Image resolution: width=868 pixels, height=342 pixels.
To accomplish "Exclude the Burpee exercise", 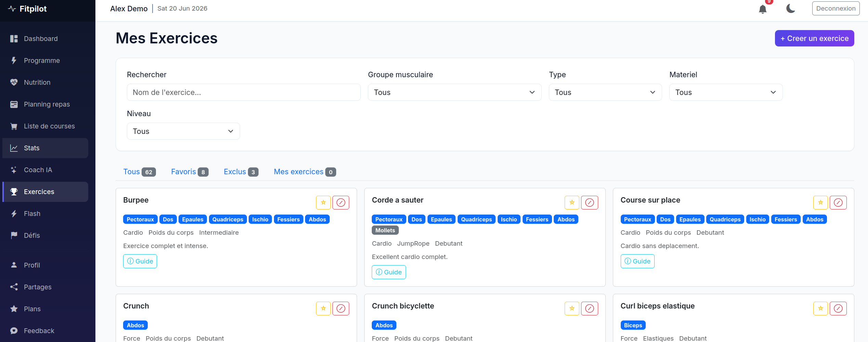I will pos(341,203).
